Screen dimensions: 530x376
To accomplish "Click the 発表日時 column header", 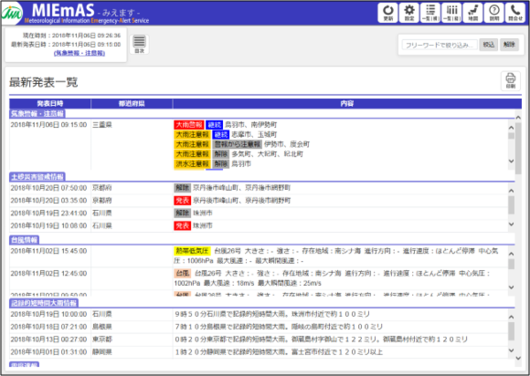I will [x=50, y=103].
